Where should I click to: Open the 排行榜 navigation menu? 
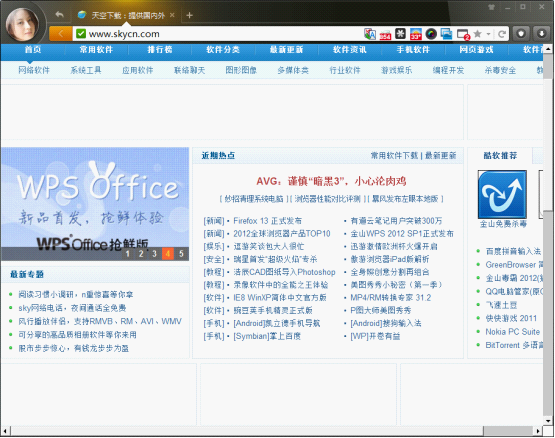coord(160,50)
